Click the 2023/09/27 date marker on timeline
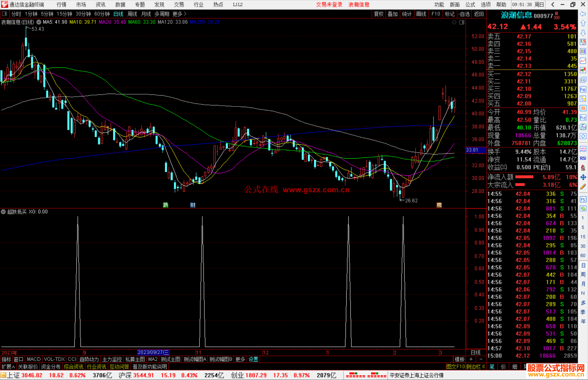588x380 pixels. pos(153,352)
